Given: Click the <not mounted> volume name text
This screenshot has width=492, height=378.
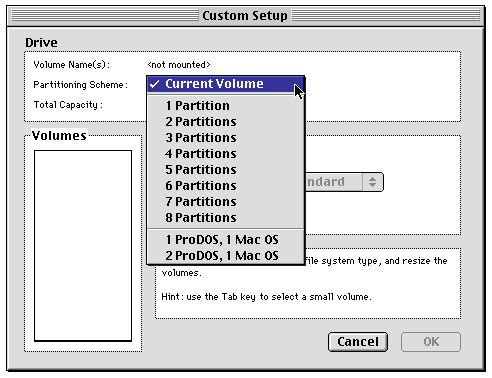Looking at the screenshot, I should point(179,65).
